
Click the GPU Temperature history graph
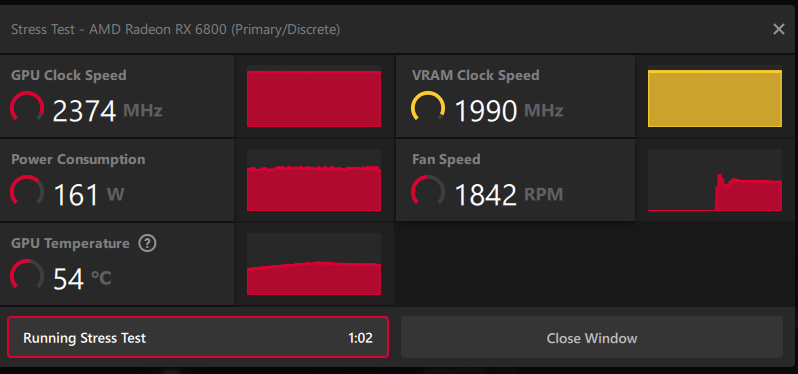(314, 264)
